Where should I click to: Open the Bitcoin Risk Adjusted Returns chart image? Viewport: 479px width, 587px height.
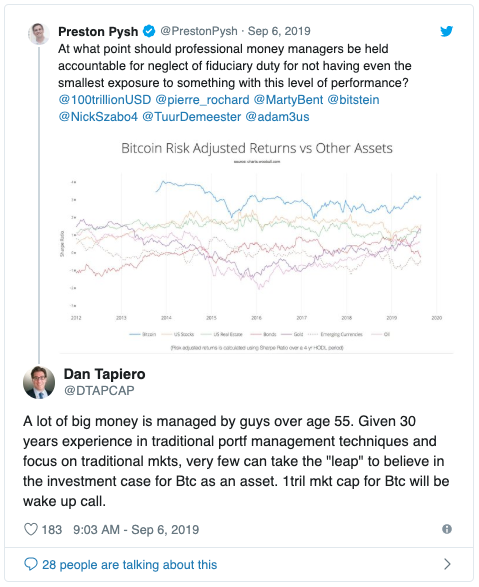tap(256, 245)
